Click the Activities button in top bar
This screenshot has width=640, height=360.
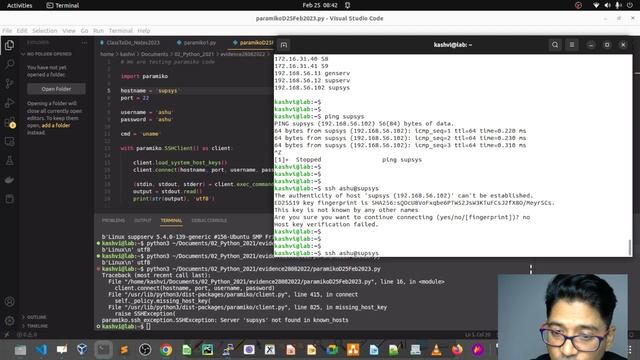coord(19,5)
